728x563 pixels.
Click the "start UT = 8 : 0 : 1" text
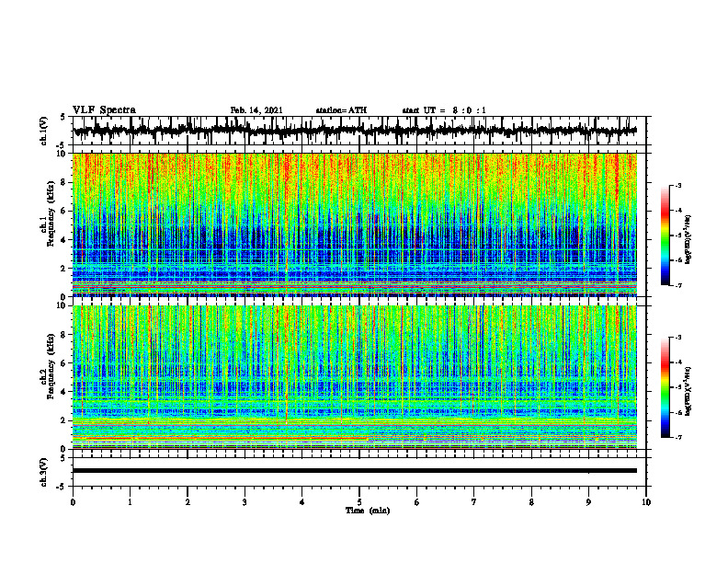[444, 110]
